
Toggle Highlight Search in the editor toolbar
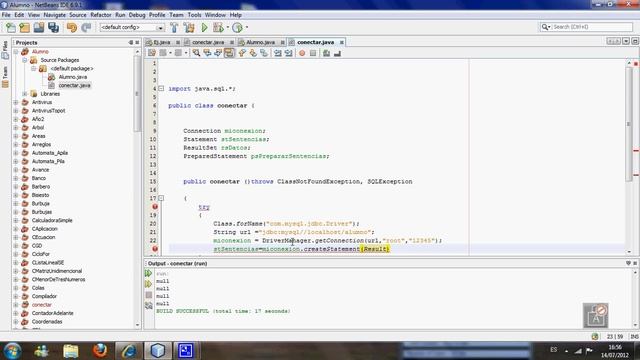coord(229,53)
